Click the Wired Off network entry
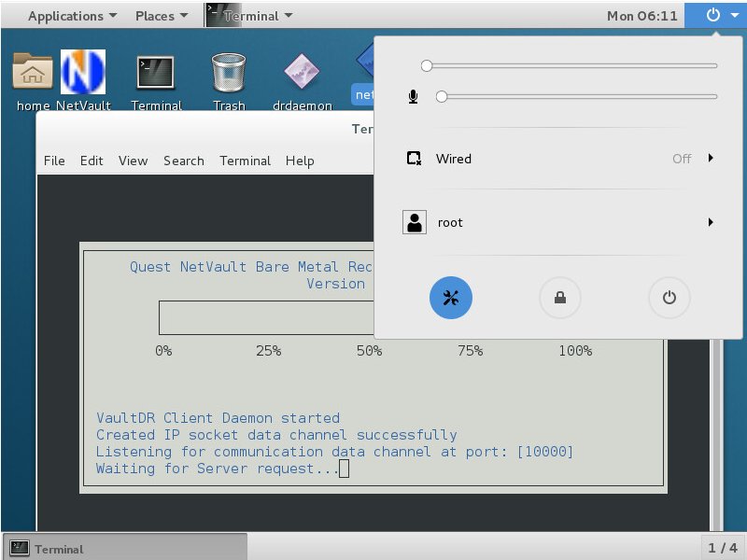 pos(559,158)
